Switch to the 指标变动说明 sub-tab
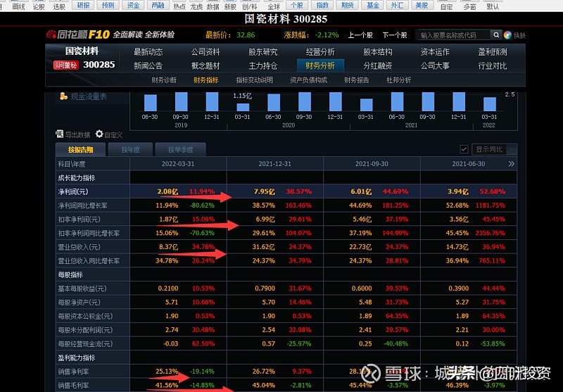Image resolution: width=563 pixels, height=392 pixels. (x=254, y=80)
